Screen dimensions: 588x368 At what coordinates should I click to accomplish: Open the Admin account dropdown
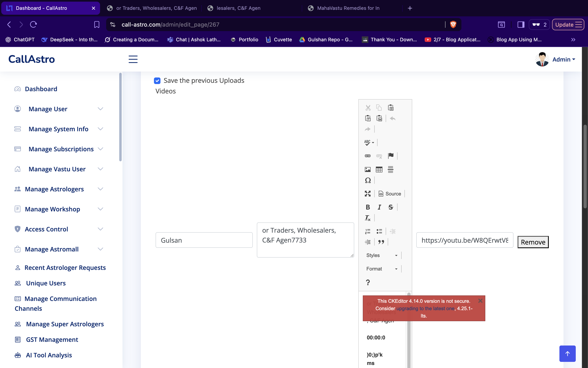click(x=564, y=59)
